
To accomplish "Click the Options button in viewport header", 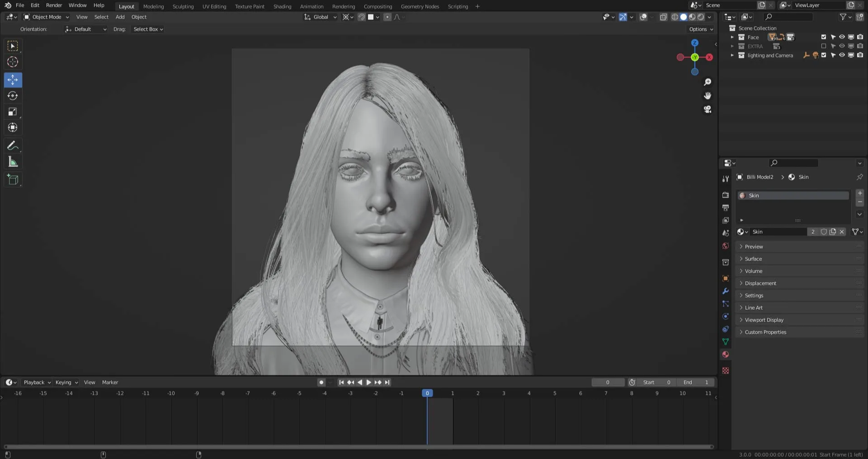I will point(701,29).
